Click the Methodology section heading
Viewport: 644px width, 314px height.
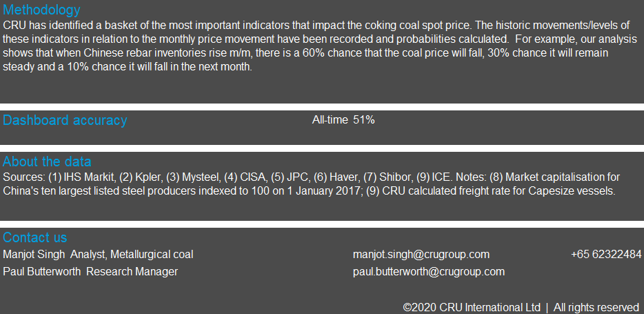[41, 10]
